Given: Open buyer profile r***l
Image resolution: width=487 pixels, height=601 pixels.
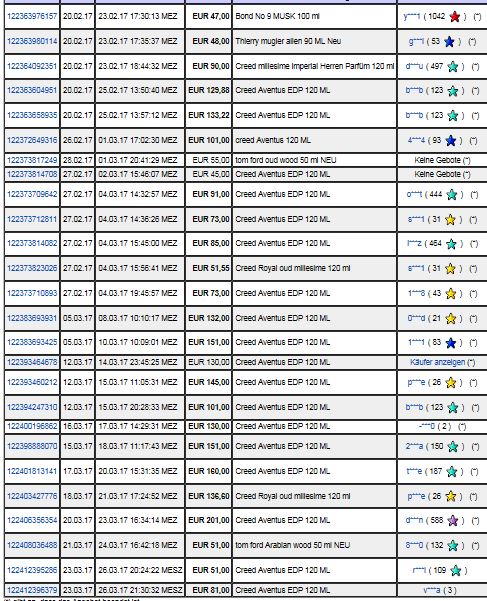Looking at the screenshot, I should (420, 570).
